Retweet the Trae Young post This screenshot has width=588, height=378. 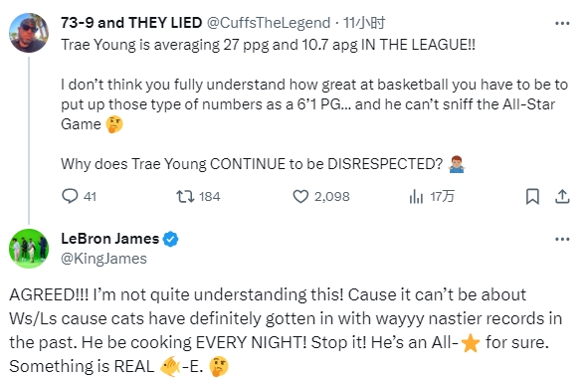185,196
